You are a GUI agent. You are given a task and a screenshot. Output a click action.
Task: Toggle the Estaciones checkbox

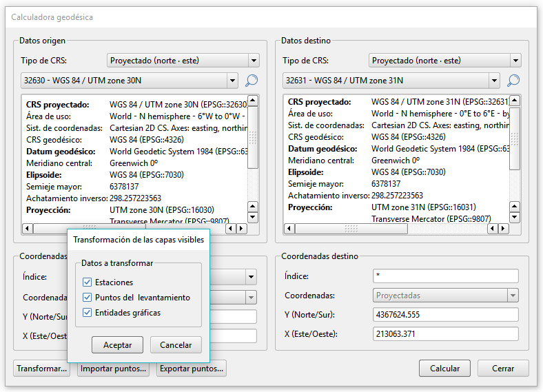click(x=87, y=282)
